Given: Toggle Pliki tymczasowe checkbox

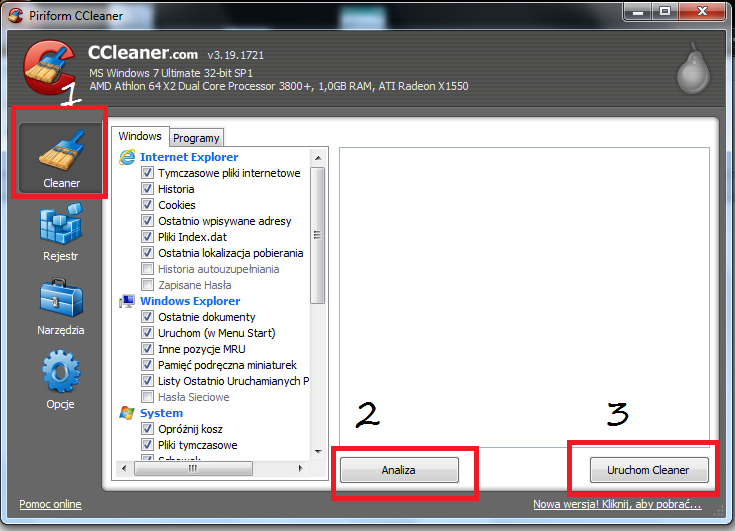Looking at the screenshot, I should 147,444.
